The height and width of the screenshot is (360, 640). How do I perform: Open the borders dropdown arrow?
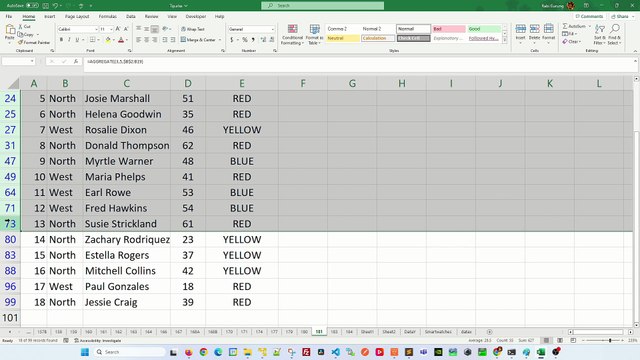coord(98,40)
